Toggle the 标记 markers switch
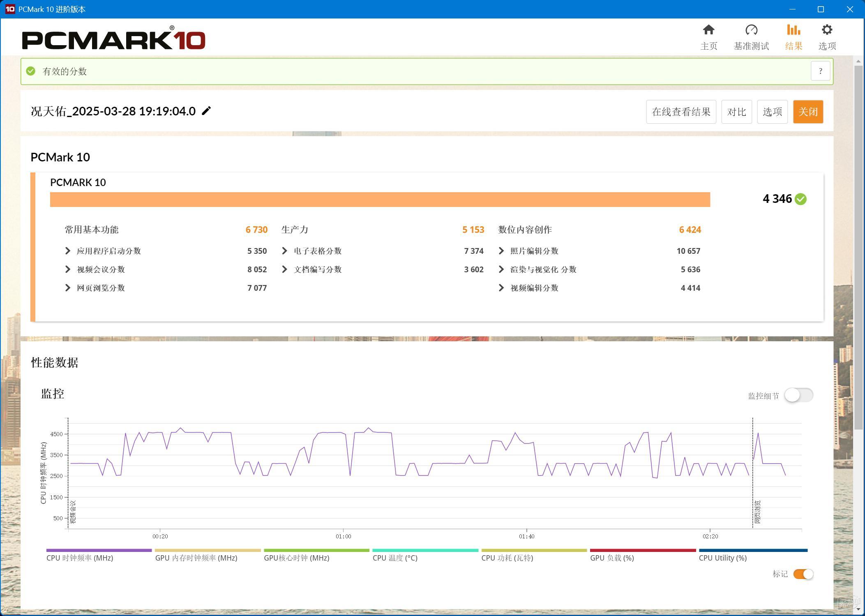The height and width of the screenshot is (616, 865). [x=803, y=574]
